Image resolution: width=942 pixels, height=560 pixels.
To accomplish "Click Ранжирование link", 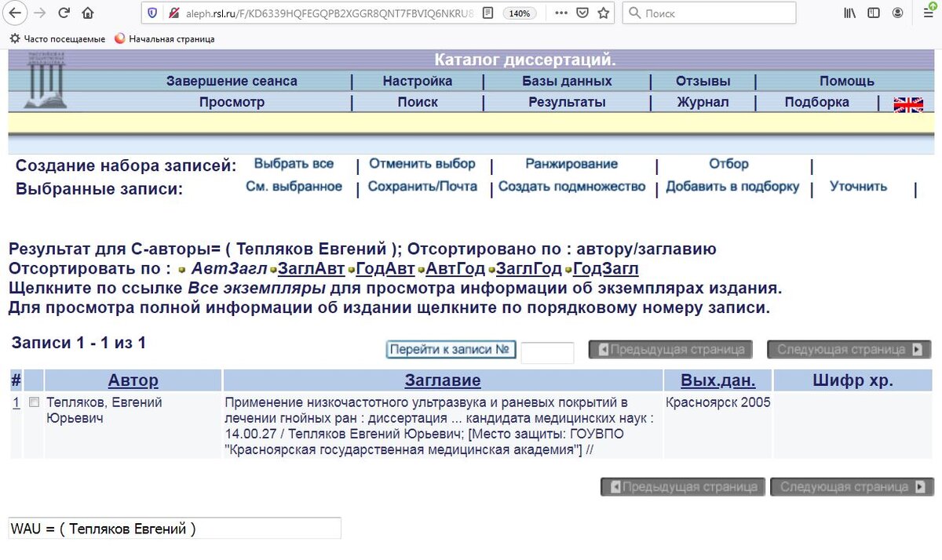I will (571, 164).
